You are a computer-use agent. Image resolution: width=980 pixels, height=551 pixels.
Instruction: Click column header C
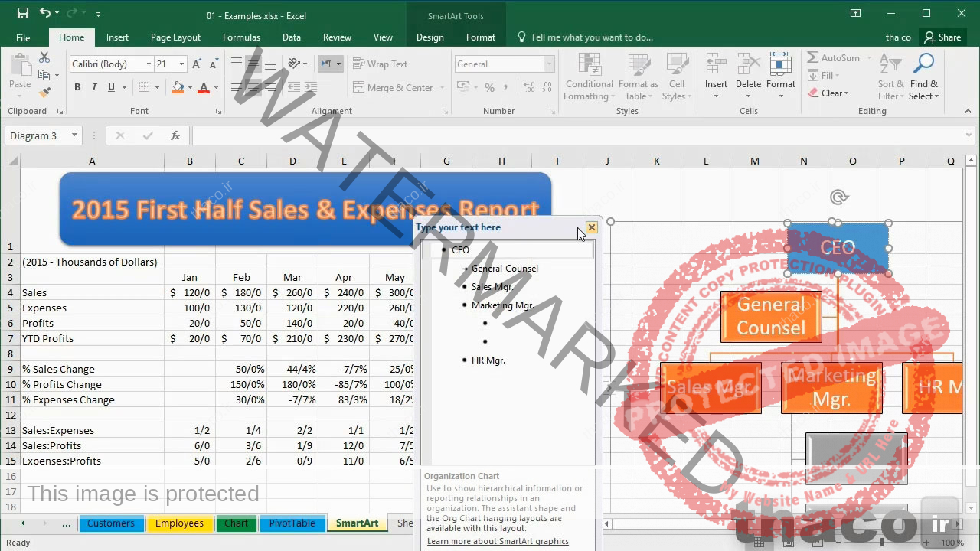pyautogui.click(x=241, y=161)
